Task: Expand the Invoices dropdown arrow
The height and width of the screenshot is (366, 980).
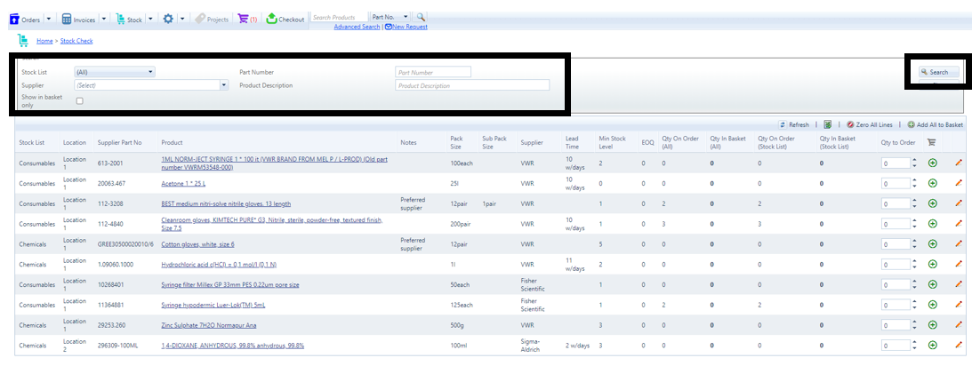Action: (104, 20)
